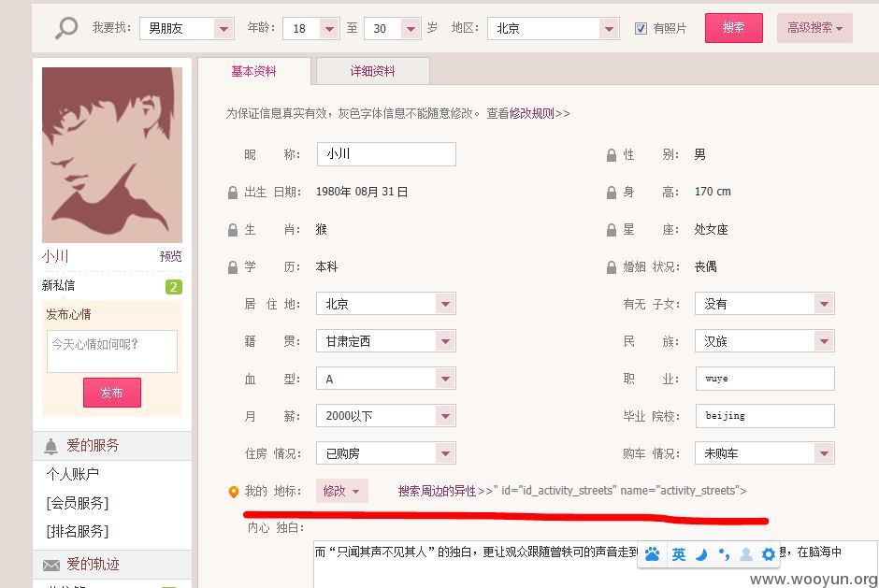Open the maximum age 30 dropdown
This screenshot has height=588, width=879.
click(x=393, y=28)
